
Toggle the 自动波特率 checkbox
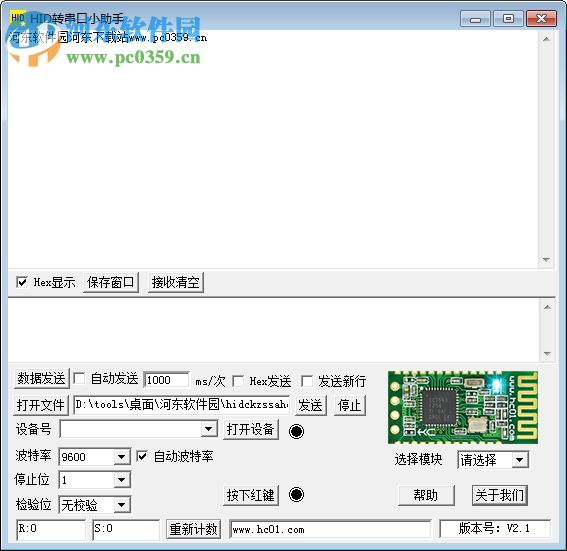[142, 456]
